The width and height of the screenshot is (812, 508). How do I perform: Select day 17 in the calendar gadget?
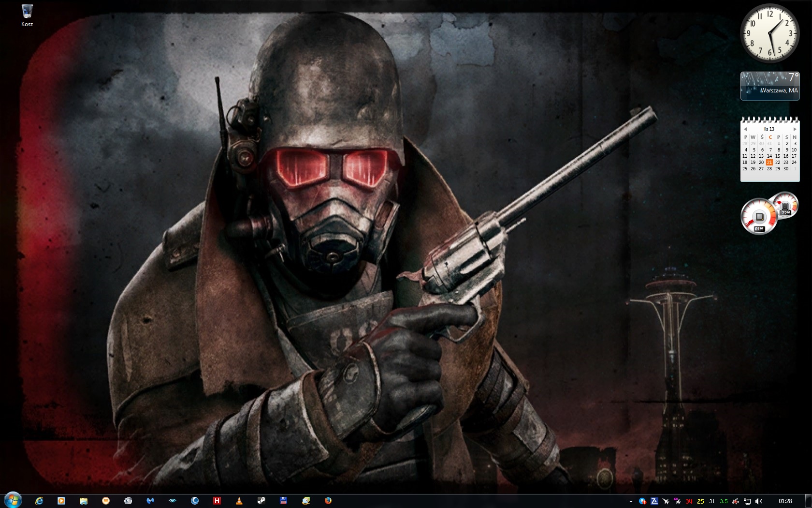794,156
